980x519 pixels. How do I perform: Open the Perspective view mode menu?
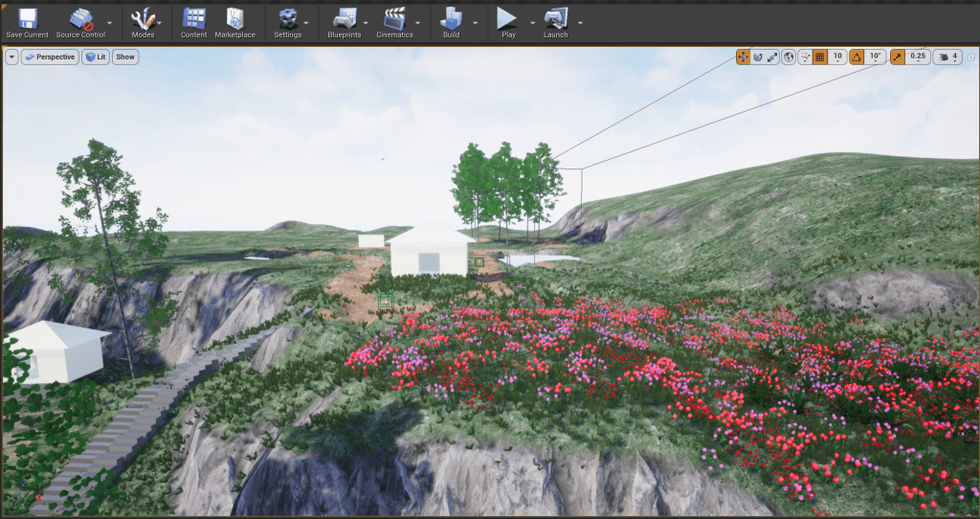[x=50, y=57]
